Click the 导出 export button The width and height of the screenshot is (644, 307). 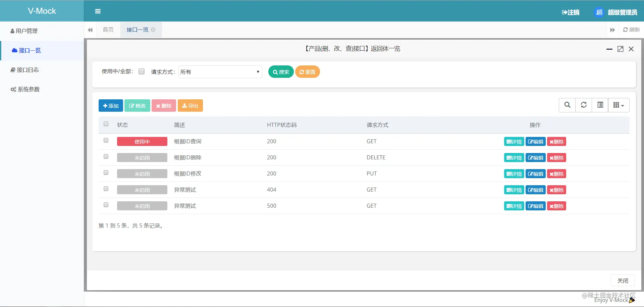(x=190, y=106)
